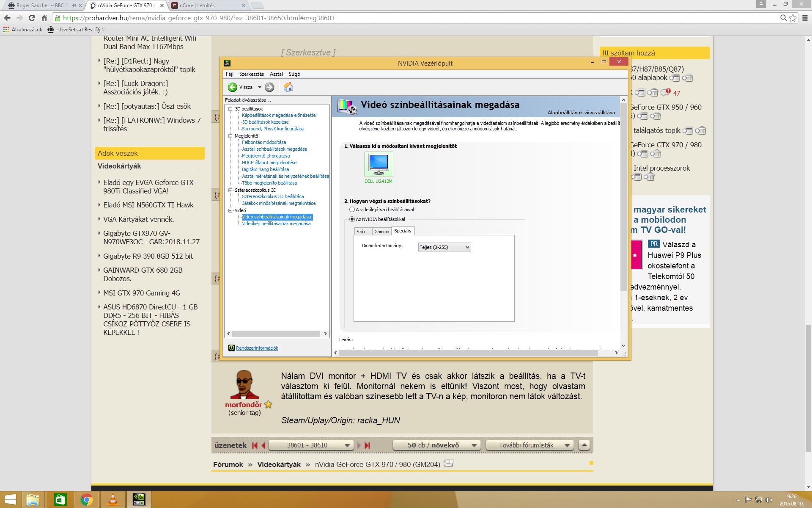Screen dimensions: 812x508
Task: Click the green Vissza back arrow icon
Action: 232,87
